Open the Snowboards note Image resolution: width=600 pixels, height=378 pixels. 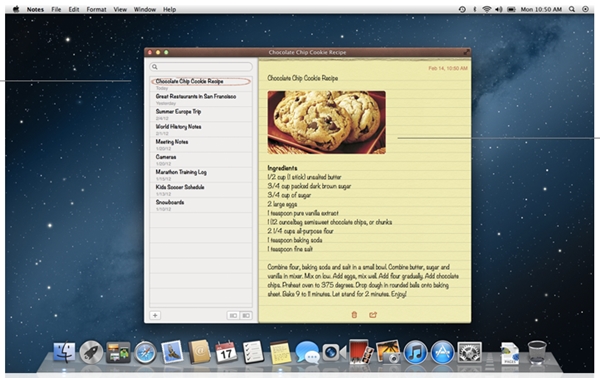click(201, 205)
